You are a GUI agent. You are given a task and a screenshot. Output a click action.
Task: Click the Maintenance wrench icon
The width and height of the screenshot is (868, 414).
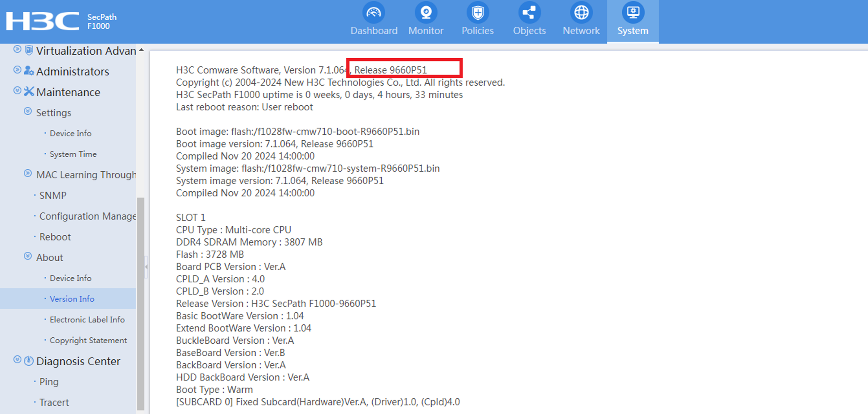click(29, 91)
